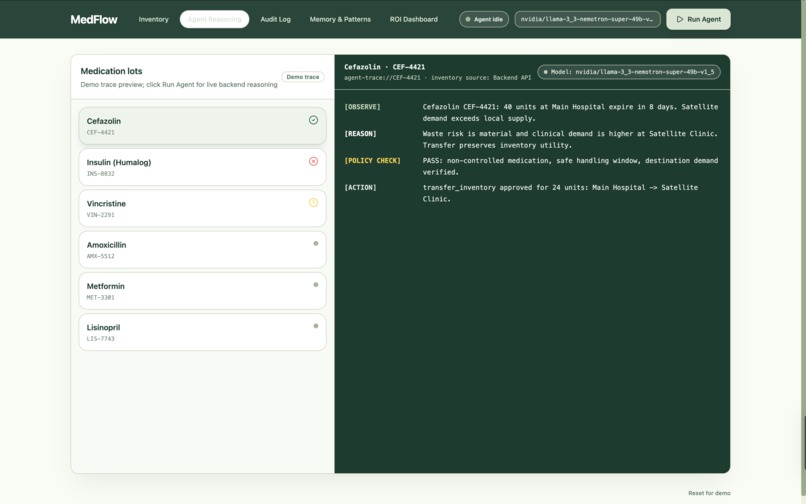Click the Cefazolin · CEF-4421 trace title
The height and width of the screenshot is (504, 806).
[x=384, y=67]
